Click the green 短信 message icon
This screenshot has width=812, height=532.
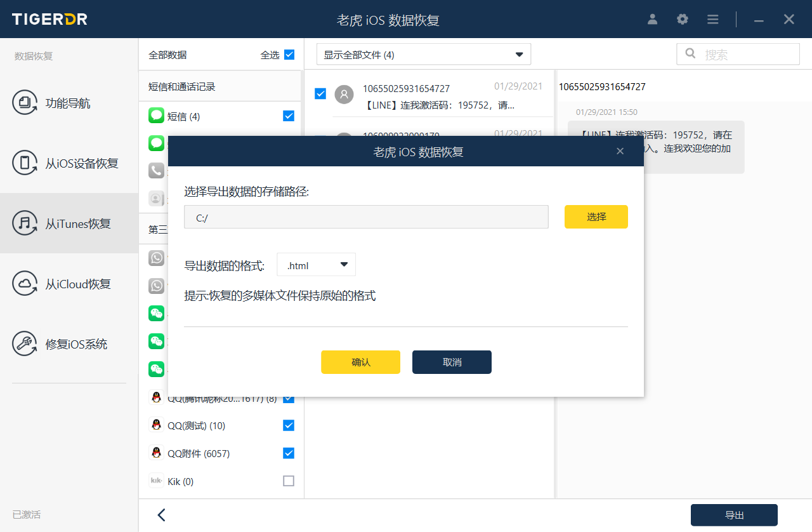tap(156, 116)
